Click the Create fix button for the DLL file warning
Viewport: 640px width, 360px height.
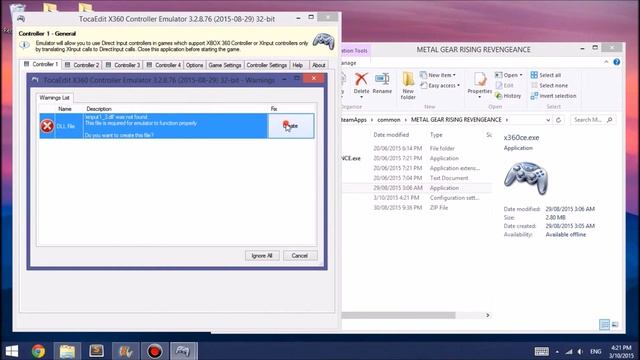[x=291, y=126]
